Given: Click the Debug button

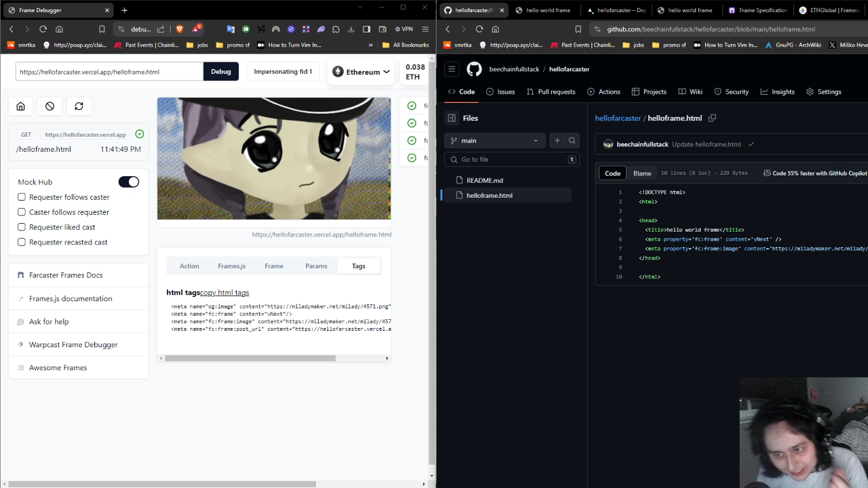Looking at the screenshot, I should (221, 71).
